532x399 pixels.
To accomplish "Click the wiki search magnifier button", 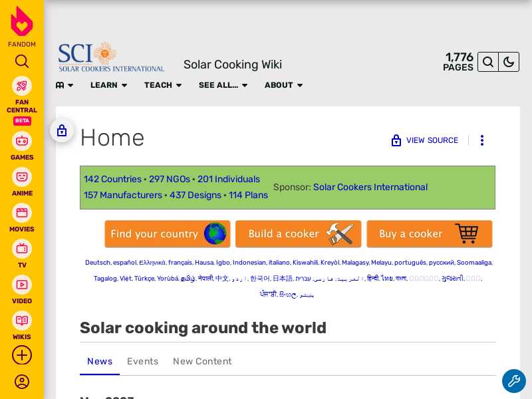I will 488,62.
